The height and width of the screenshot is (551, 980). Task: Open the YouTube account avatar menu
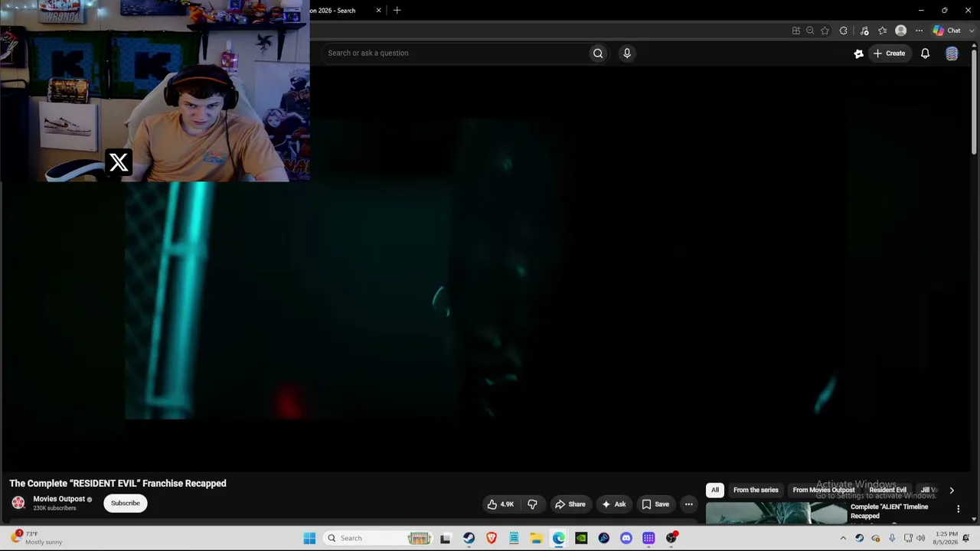[952, 53]
